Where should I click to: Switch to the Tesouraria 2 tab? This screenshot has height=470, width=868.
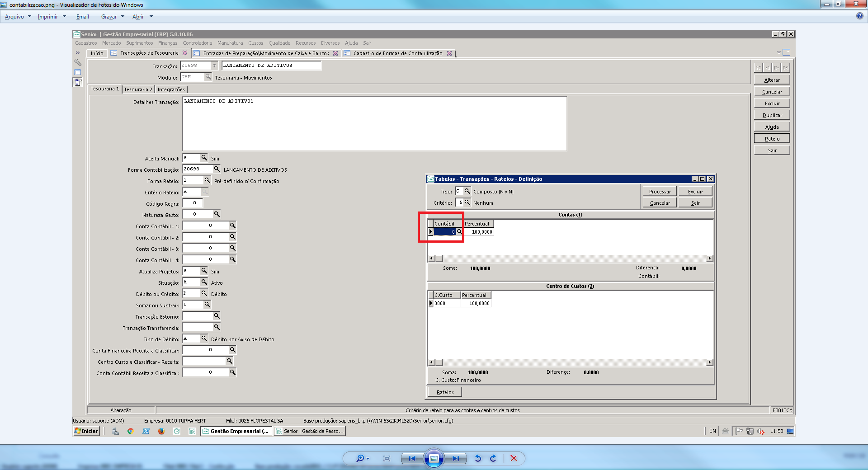coord(138,89)
